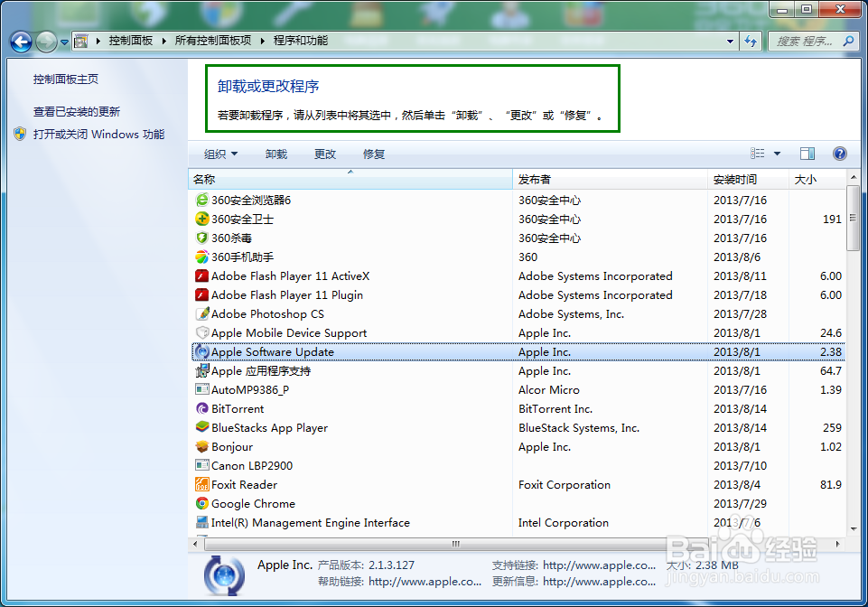The height and width of the screenshot is (607, 868).
Task: Click the vertical scrollbar down arrow
Action: 853,529
